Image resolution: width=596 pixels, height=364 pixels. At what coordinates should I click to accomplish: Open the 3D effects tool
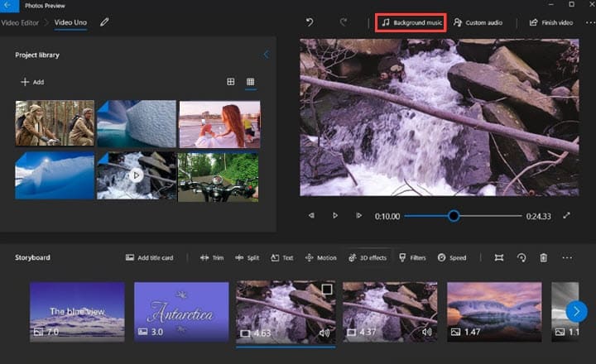(367, 257)
